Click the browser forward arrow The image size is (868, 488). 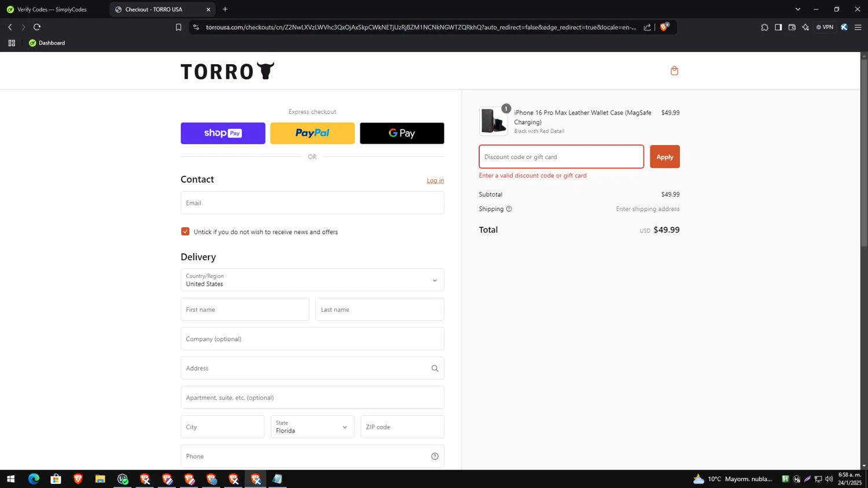coord(23,27)
